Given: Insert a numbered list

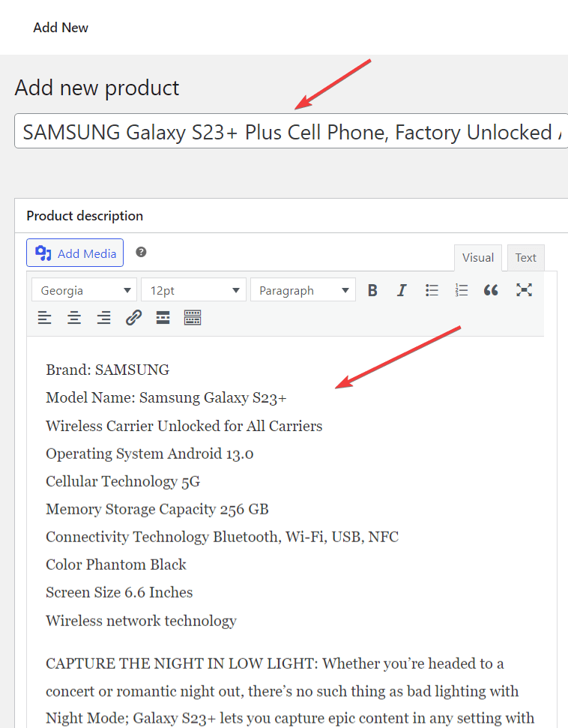Looking at the screenshot, I should point(462,291).
